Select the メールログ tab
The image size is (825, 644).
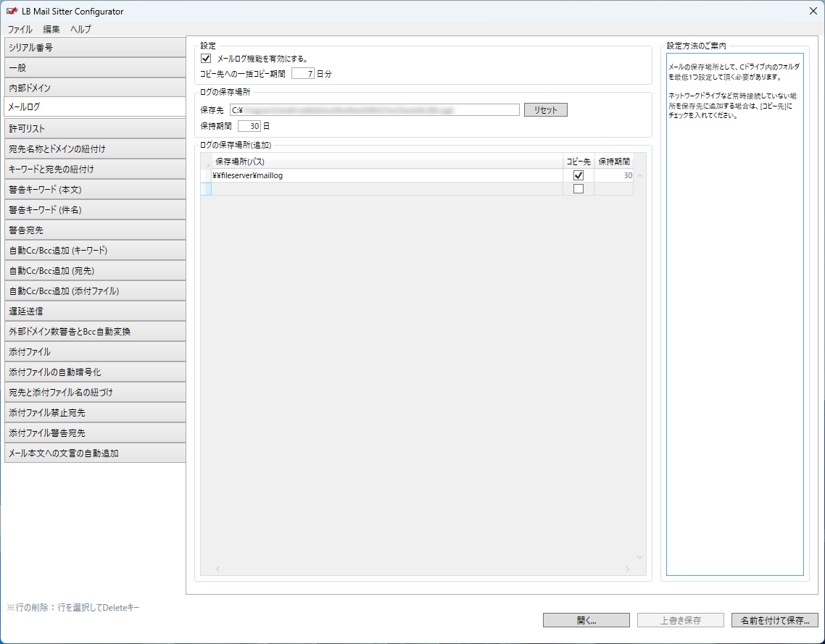95,106
